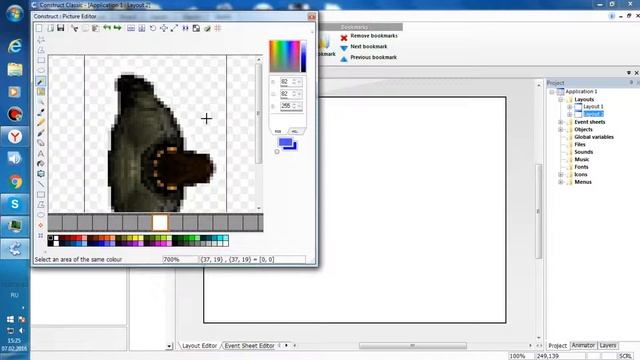640x360 pixels.
Task: Open the Layers panel tab
Action: click(x=608, y=345)
